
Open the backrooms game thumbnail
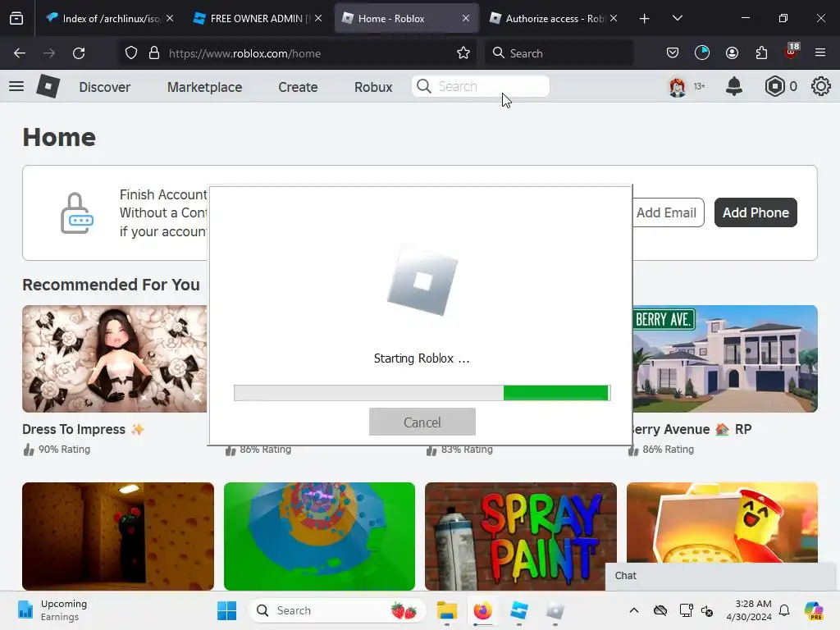click(118, 536)
